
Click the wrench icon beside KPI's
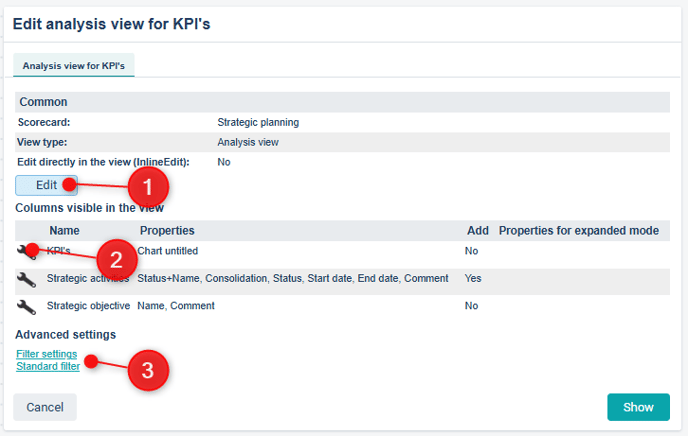24,251
